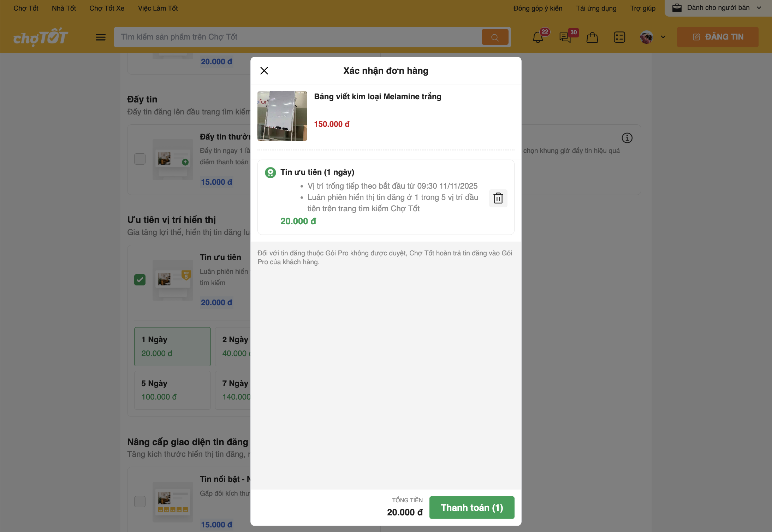Click the Bảng viết product thumbnail

[x=282, y=116]
